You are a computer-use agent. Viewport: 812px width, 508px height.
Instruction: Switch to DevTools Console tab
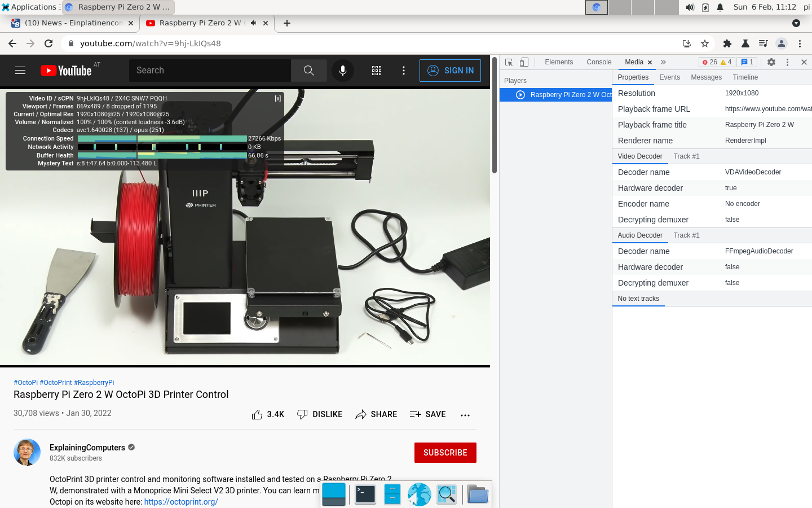click(599, 62)
